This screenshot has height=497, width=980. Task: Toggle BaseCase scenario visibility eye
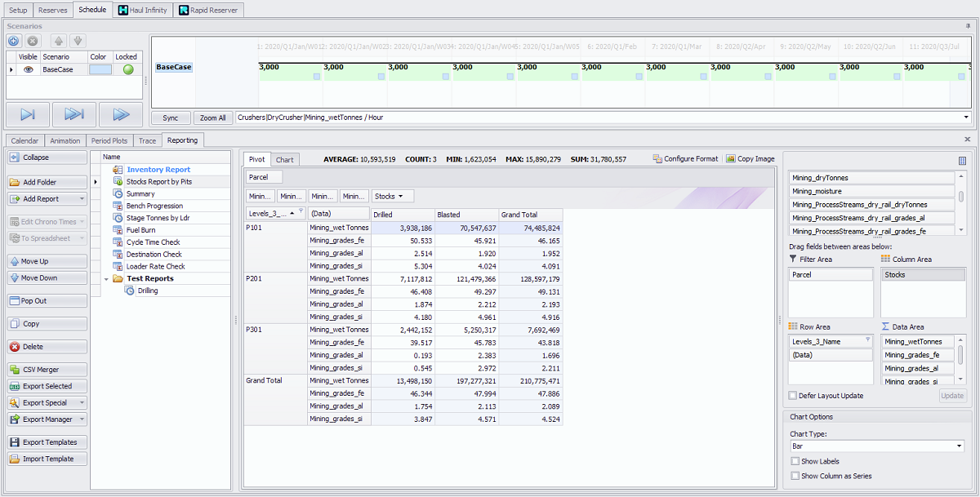coord(29,70)
